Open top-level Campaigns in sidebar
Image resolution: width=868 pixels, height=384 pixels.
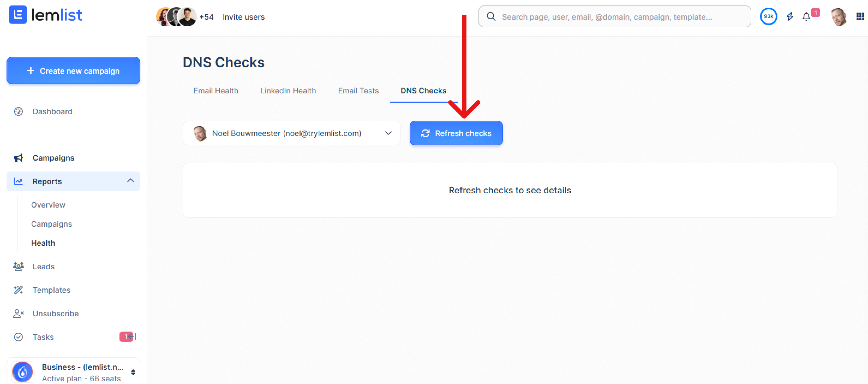point(53,158)
